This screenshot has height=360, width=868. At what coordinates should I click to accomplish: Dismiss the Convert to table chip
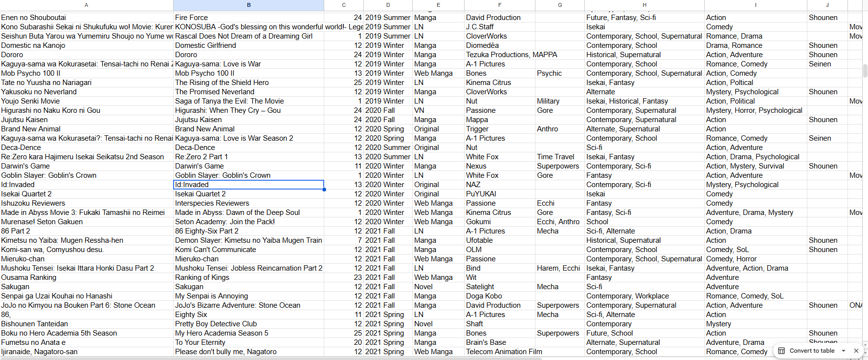pyautogui.click(x=856, y=351)
